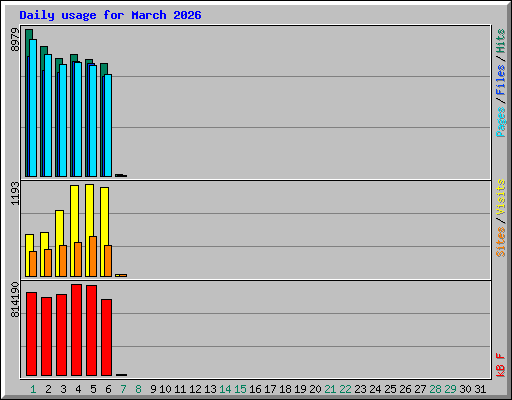Click the Pages legend label

tap(500, 122)
